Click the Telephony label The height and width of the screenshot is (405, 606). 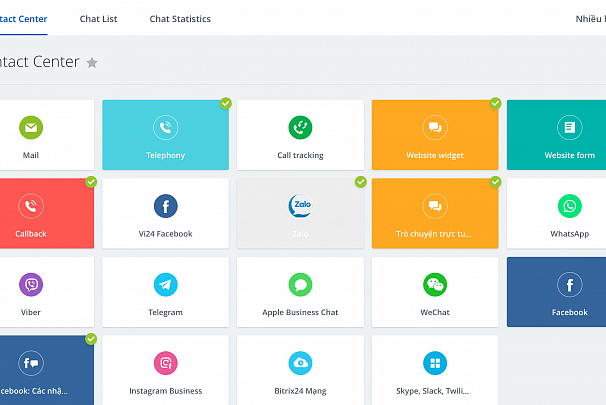[x=165, y=155]
